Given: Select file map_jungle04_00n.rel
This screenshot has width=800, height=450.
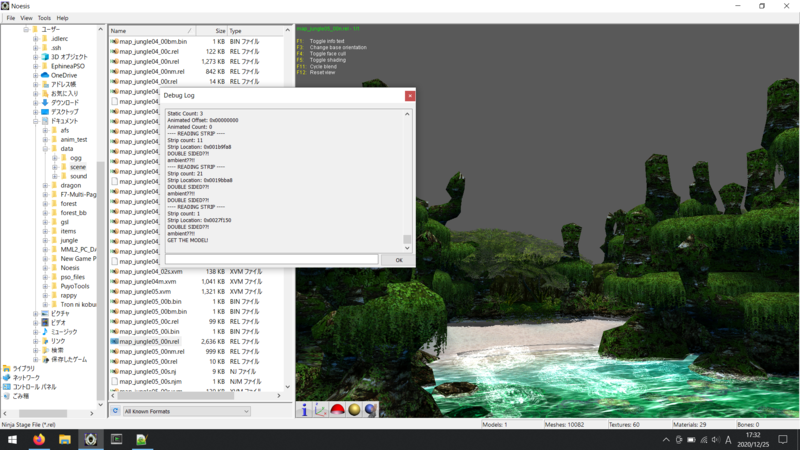Looking at the screenshot, I should click(x=149, y=61).
